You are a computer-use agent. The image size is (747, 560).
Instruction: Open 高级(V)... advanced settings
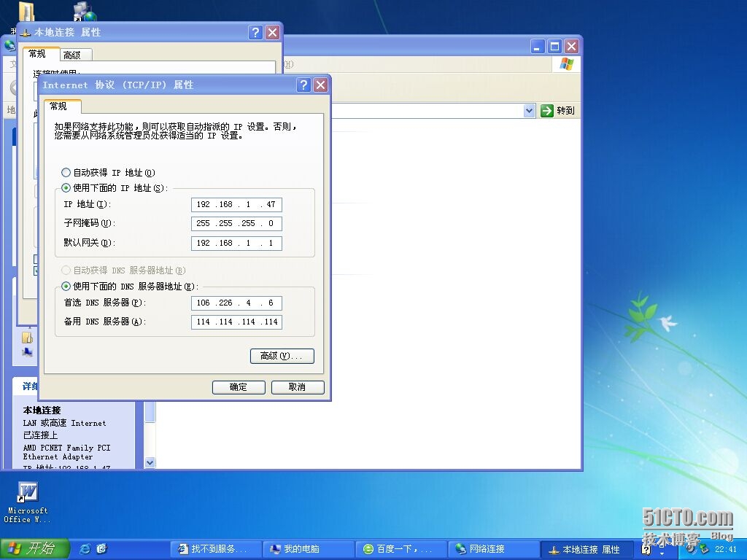point(282,356)
